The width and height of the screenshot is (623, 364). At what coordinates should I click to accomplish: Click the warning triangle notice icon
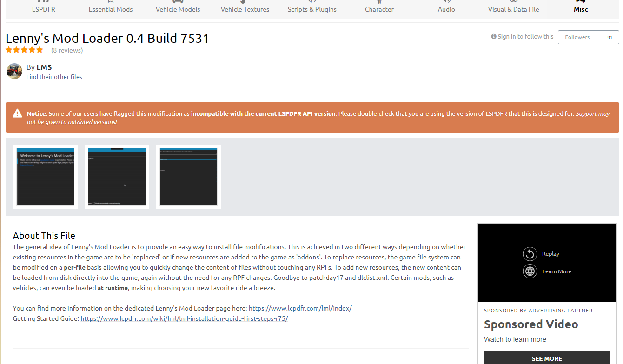(17, 113)
